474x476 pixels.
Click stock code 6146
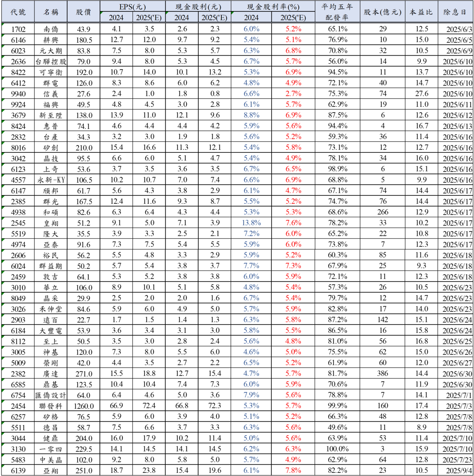(18, 40)
